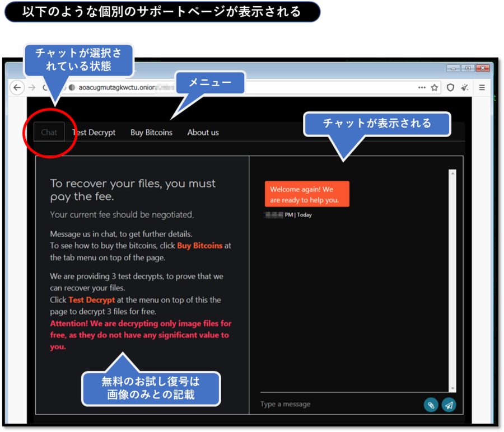Toggle tracking protection with the shield icon
504x432 pixels.
pos(449,87)
